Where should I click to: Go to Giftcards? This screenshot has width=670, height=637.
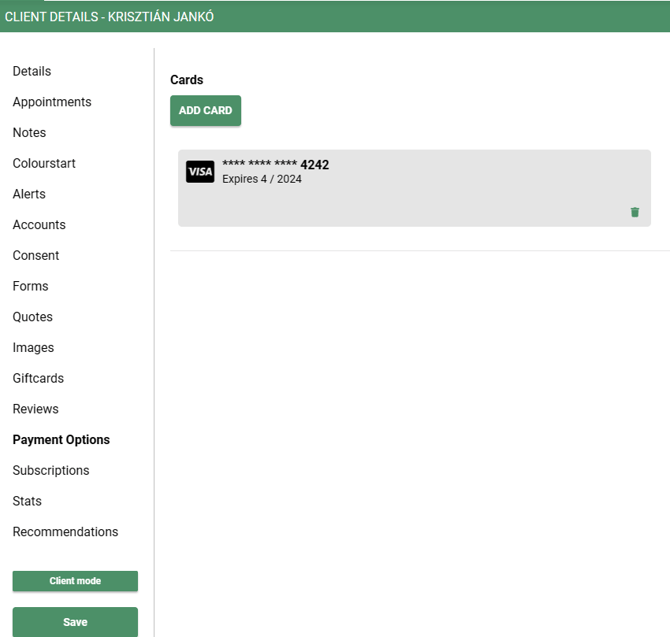(38, 378)
